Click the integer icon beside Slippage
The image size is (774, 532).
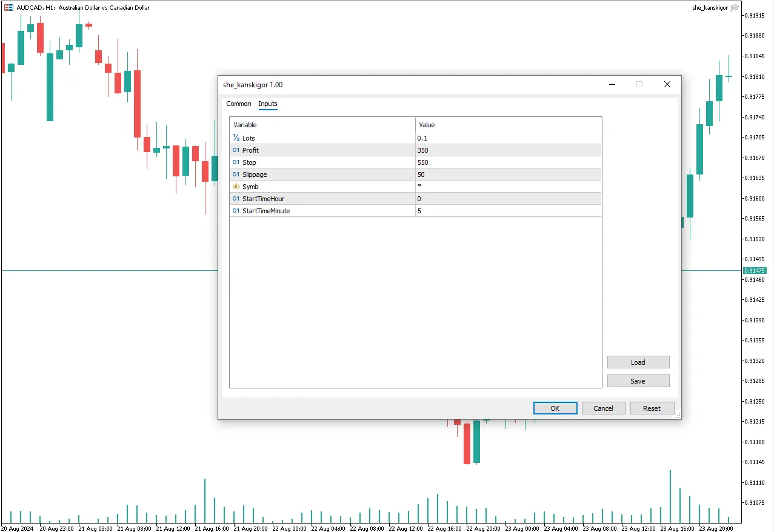(236, 175)
